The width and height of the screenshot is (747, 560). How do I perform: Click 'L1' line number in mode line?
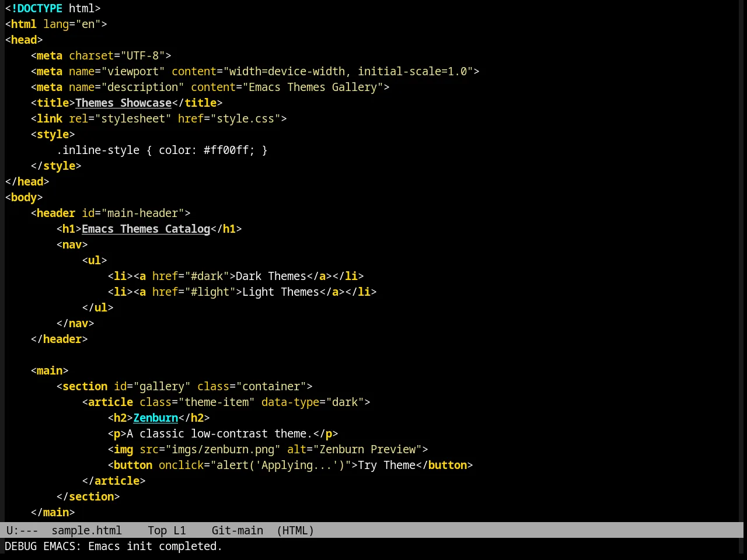(x=180, y=530)
